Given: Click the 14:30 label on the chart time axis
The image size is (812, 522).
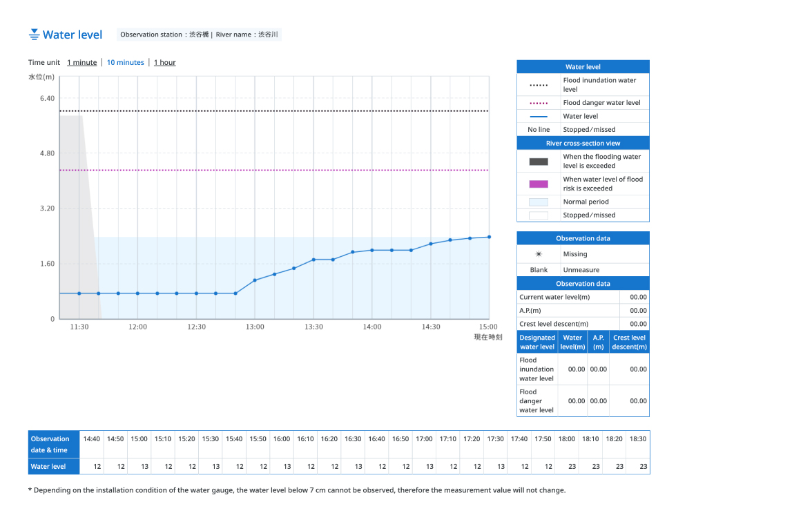Looking at the screenshot, I should point(431,327).
